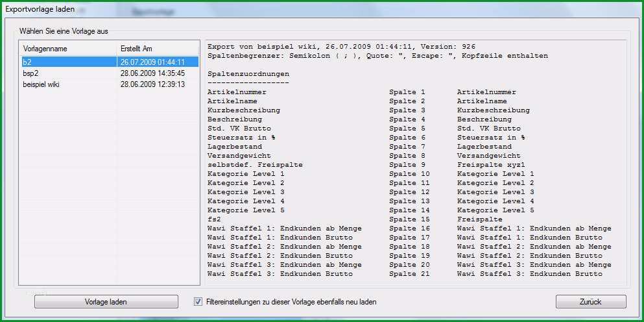
Task: Select the b2 template row
Action: tap(110, 62)
